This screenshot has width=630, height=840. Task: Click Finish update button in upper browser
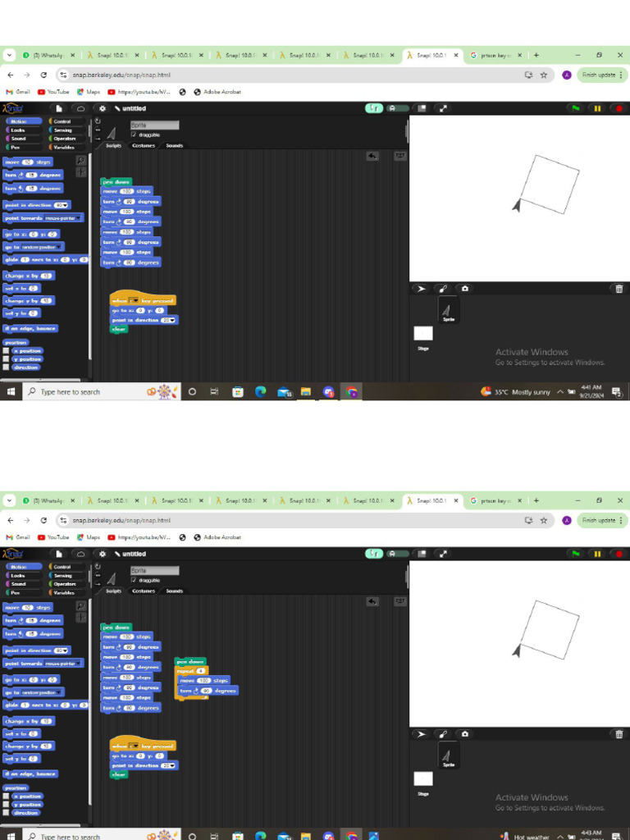pyautogui.click(x=602, y=75)
